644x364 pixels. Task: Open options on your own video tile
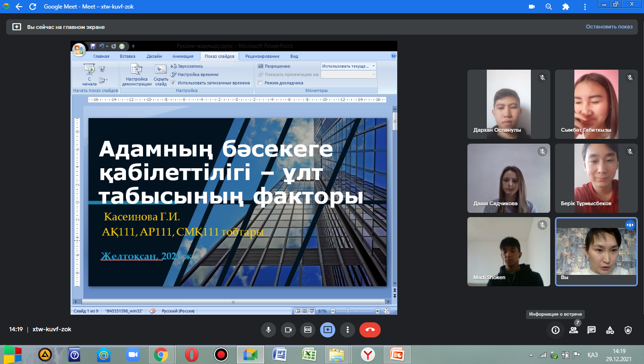click(x=630, y=225)
